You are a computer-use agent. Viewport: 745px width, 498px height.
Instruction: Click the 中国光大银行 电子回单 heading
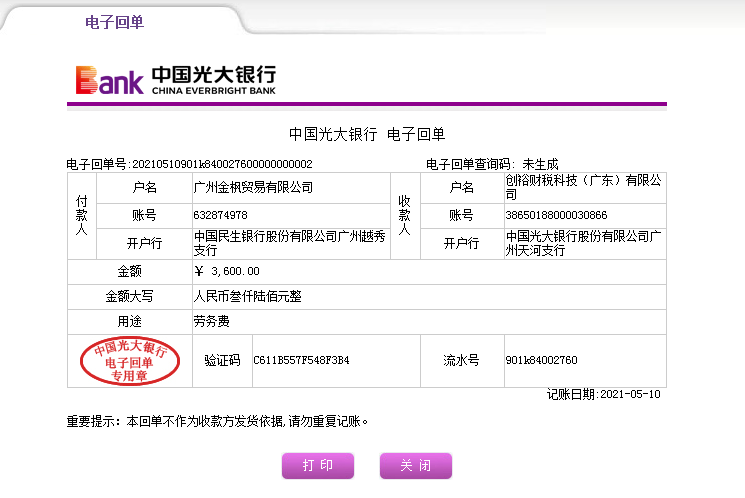coord(367,134)
